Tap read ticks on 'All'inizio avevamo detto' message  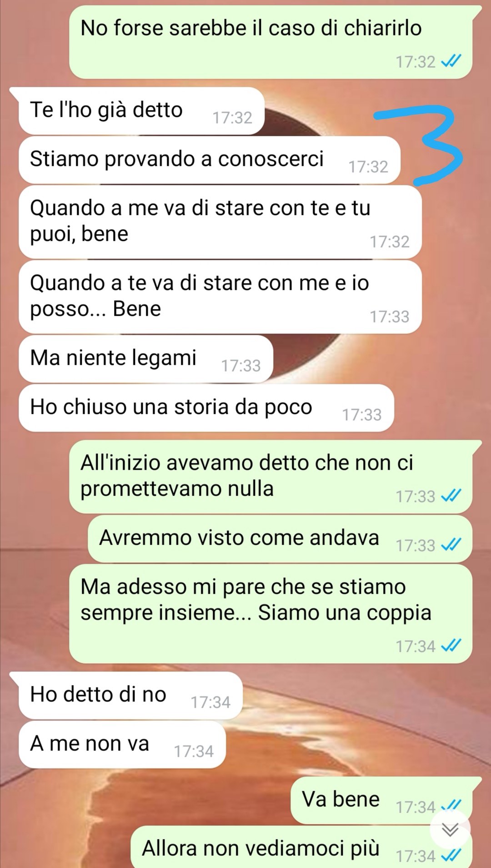[451, 496]
